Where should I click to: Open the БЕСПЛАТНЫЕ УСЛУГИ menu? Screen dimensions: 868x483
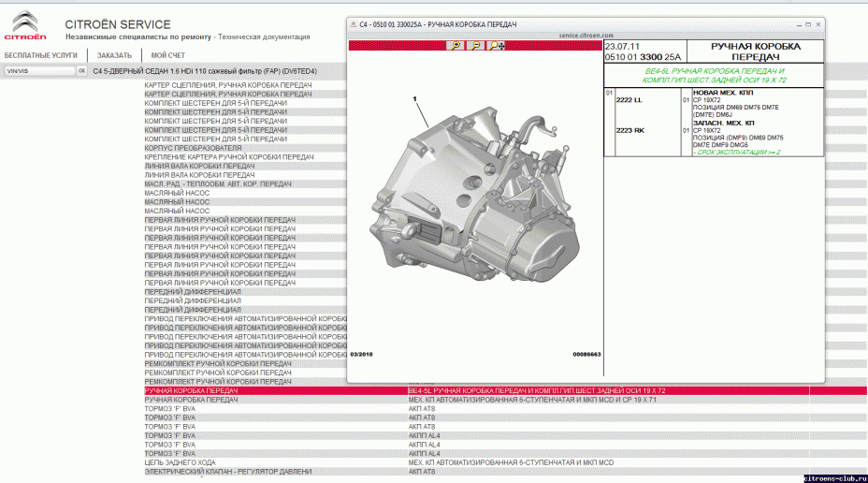(41, 55)
